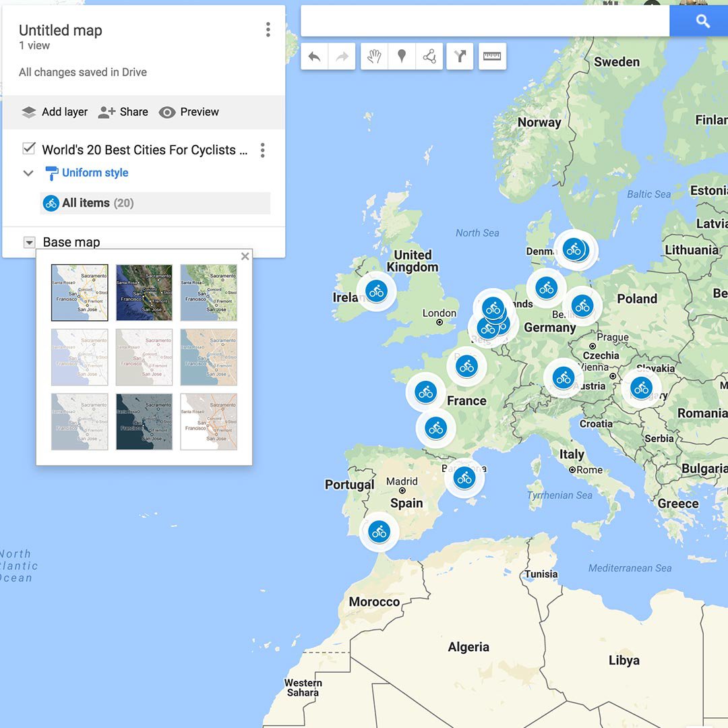The height and width of the screenshot is (728, 728).
Task: Choose the Satellite base map thumbnail
Action: tap(144, 293)
